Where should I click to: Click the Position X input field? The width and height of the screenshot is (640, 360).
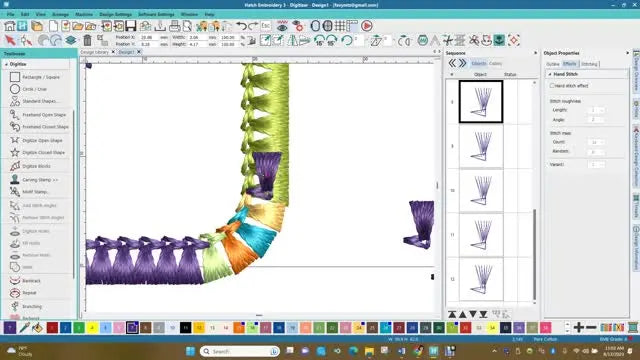pyautogui.click(x=149, y=37)
